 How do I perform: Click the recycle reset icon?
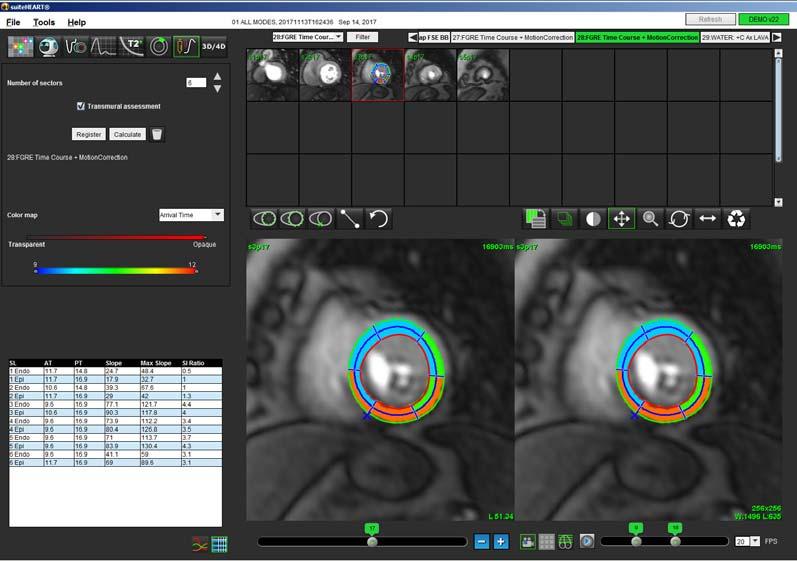736,219
